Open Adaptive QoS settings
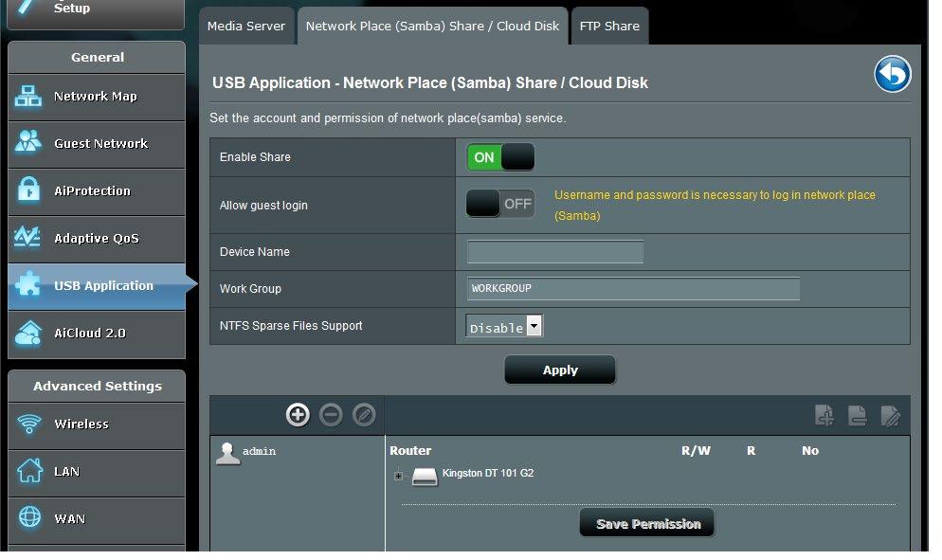Image resolution: width=942 pixels, height=560 pixels. [x=97, y=239]
